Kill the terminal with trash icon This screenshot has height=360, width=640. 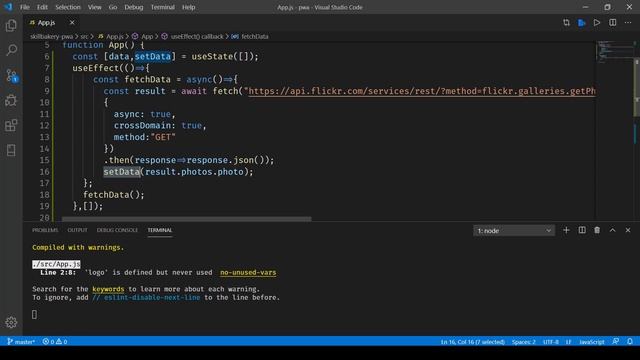click(x=597, y=230)
